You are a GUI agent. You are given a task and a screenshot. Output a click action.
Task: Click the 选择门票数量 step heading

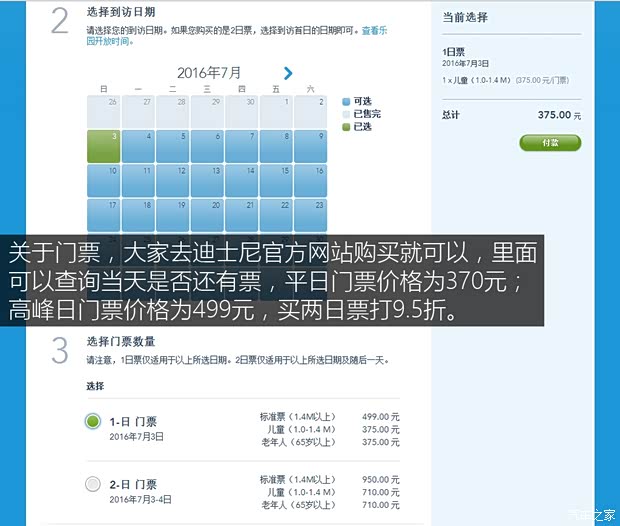coord(121,341)
